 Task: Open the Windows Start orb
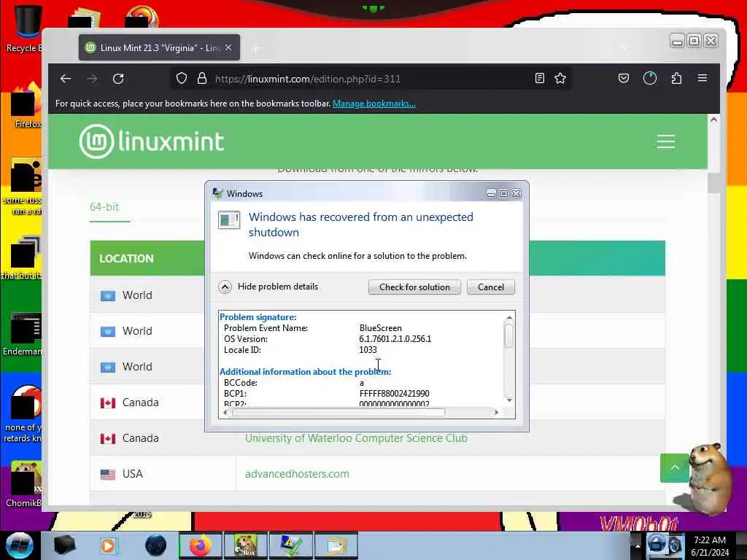[x=20, y=545]
